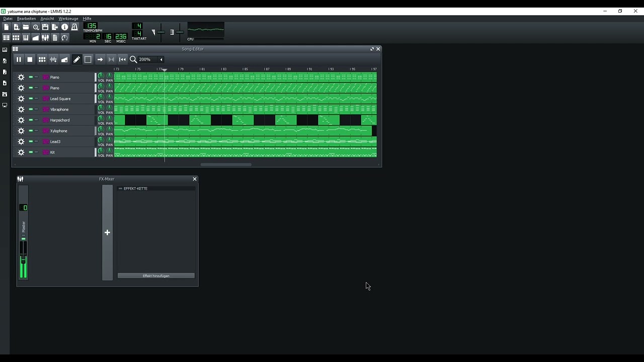Open the Lead Square track gear menu
Viewport: 644px width, 362px height.
tap(21, 99)
